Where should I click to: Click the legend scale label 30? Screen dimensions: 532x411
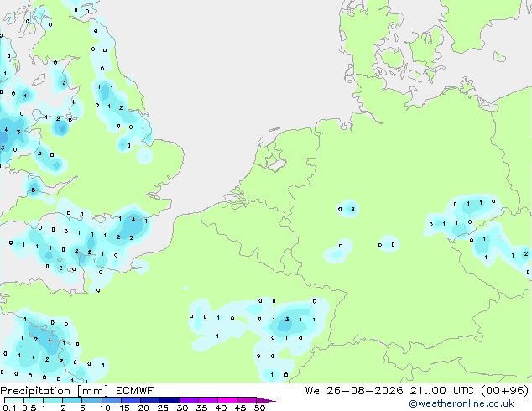(182, 408)
